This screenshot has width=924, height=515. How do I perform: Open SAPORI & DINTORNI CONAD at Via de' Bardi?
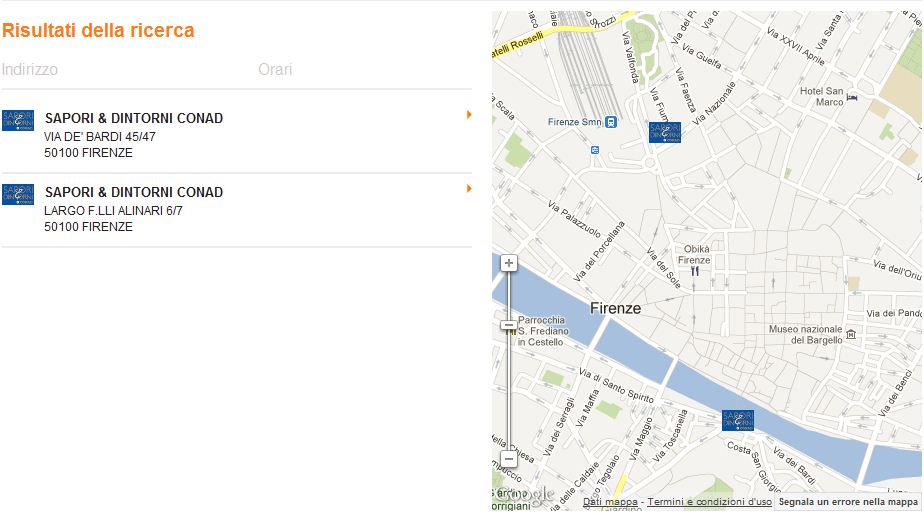tap(134, 118)
